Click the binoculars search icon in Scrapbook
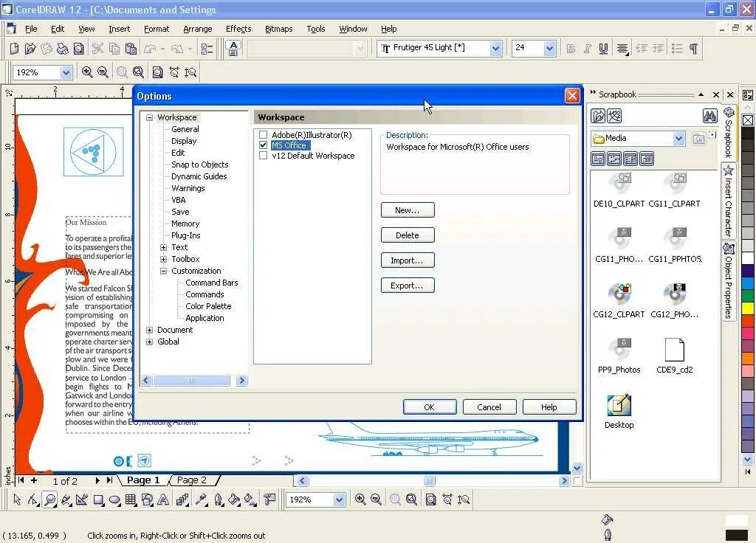The image size is (756, 543). click(709, 116)
